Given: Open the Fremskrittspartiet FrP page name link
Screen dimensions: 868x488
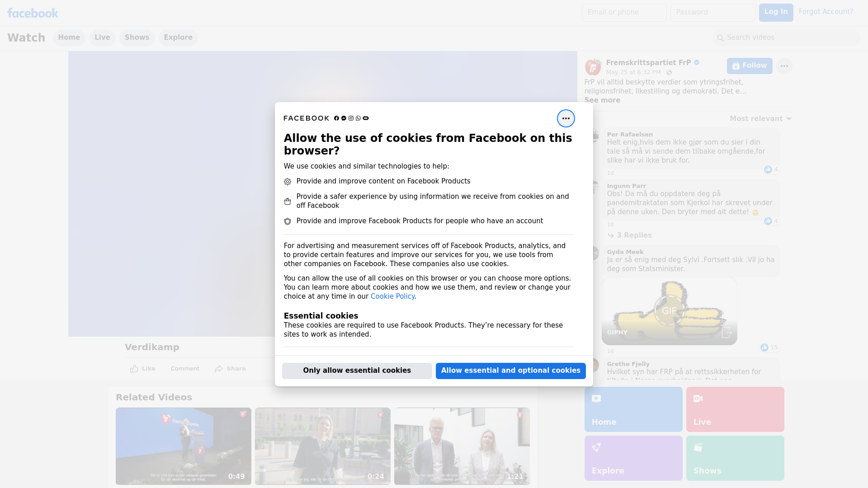Looking at the screenshot, I should coord(648,63).
